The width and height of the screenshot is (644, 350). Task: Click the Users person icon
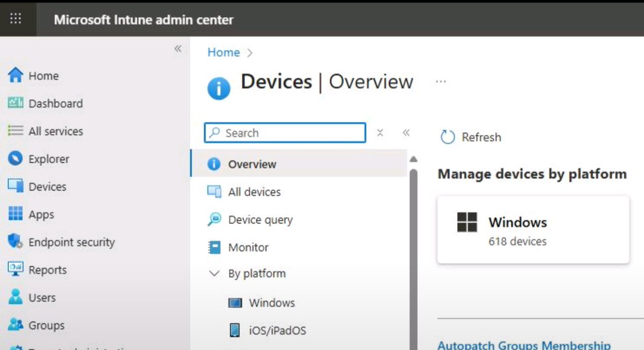[x=16, y=297]
